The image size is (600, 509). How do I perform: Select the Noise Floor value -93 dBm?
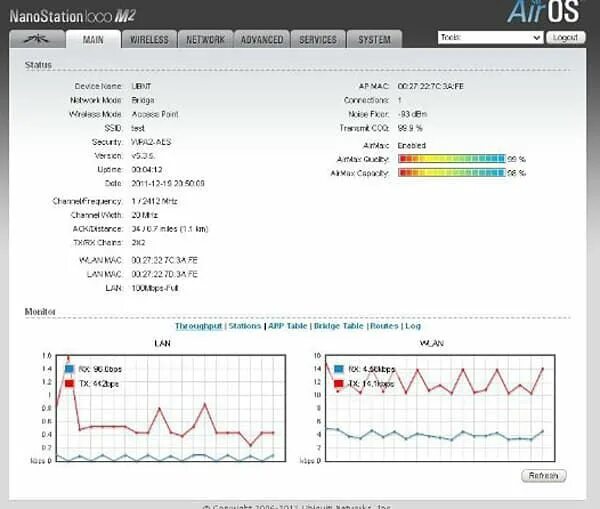(412, 114)
